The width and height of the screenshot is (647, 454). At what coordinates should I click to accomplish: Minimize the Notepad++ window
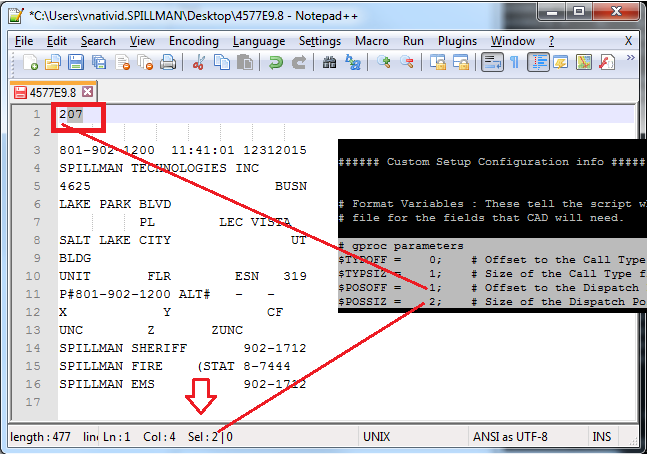click(551, 12)
